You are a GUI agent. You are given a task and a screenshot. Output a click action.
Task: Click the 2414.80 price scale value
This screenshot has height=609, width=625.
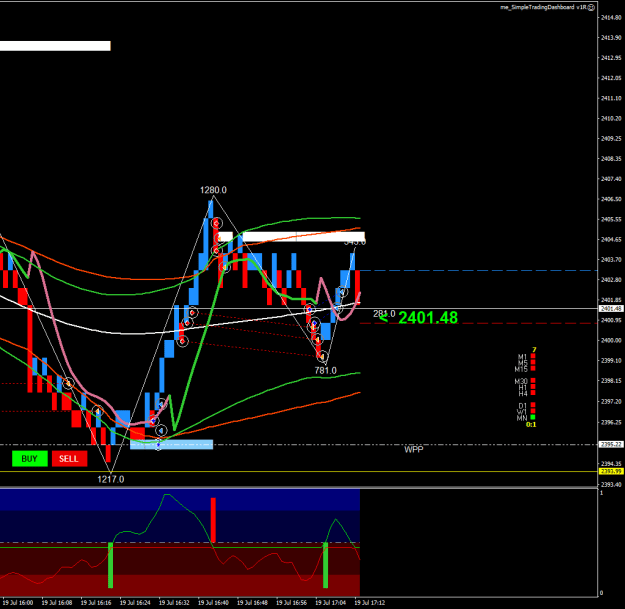click(611, 17)
